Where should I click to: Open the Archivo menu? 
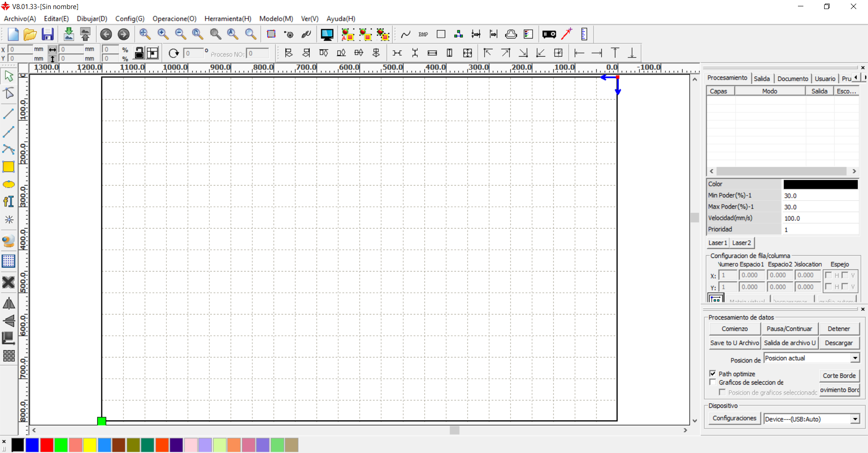20,19
